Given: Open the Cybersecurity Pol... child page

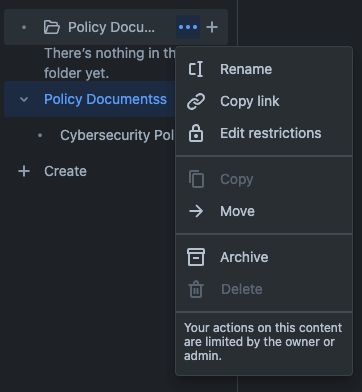Looking at the screenshot, I should [118, 135].
